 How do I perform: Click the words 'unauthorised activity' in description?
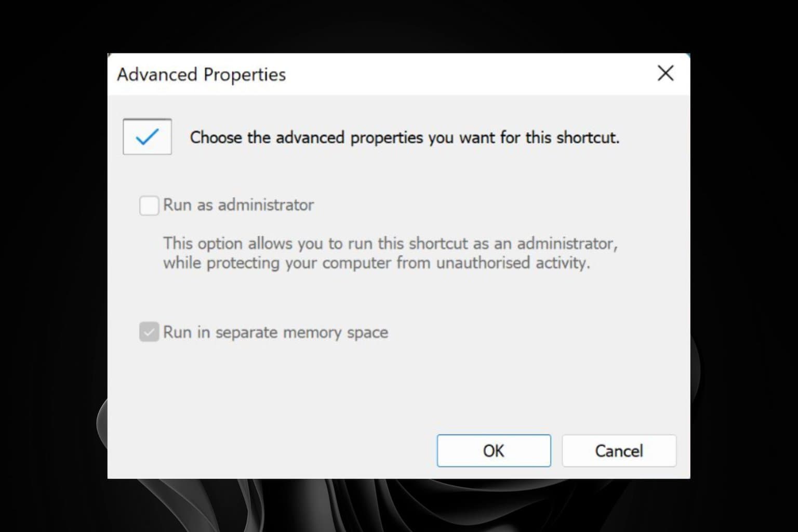click(x=513, y=263)
